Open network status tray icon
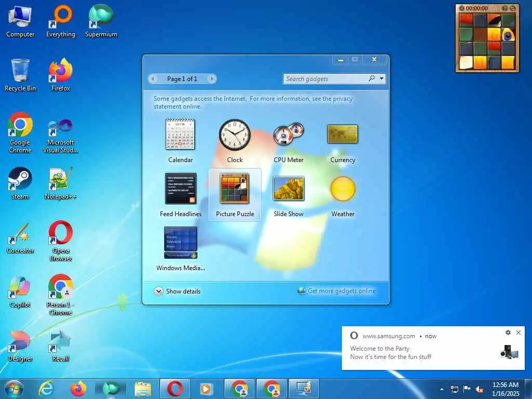Viewport: 532px width, 399px height. pos(454,389)
